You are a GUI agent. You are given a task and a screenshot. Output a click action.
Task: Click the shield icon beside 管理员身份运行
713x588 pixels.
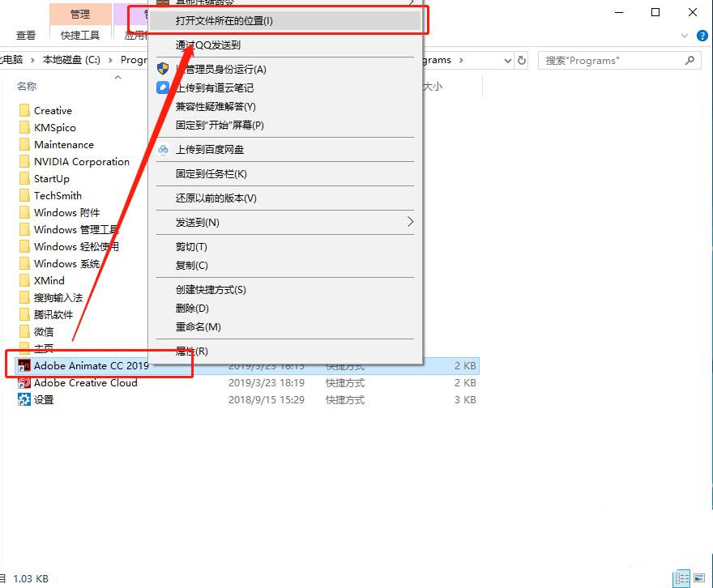tap(163, 69)
